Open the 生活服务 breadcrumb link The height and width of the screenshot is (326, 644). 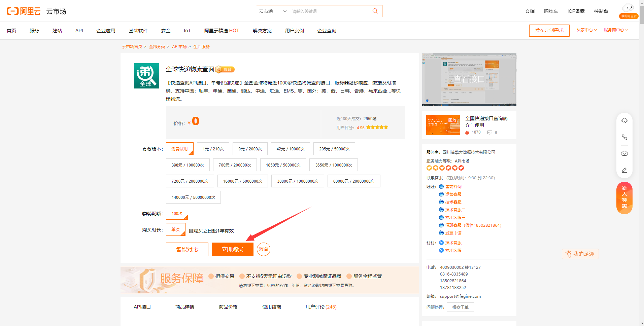[x=201, y=47]
